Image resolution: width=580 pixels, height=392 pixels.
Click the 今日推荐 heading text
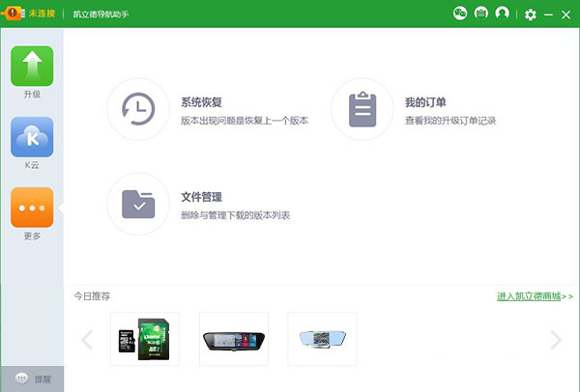[x=92, y=296]
